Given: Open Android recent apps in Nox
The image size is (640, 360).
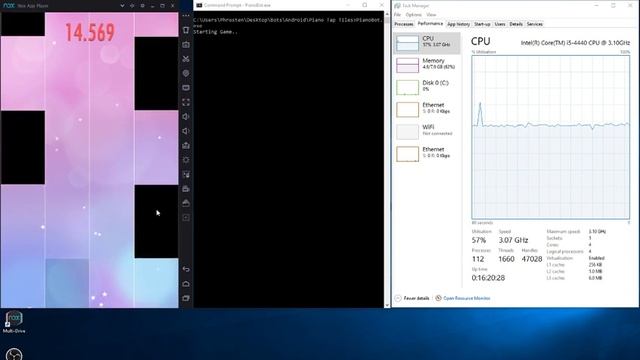Looking at the screenshot, I should point(186,298).
